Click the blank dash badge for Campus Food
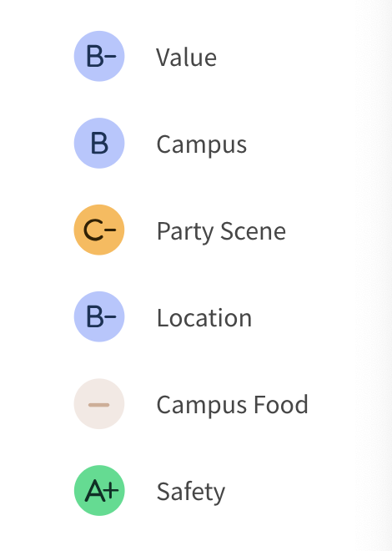 (99, 404)
